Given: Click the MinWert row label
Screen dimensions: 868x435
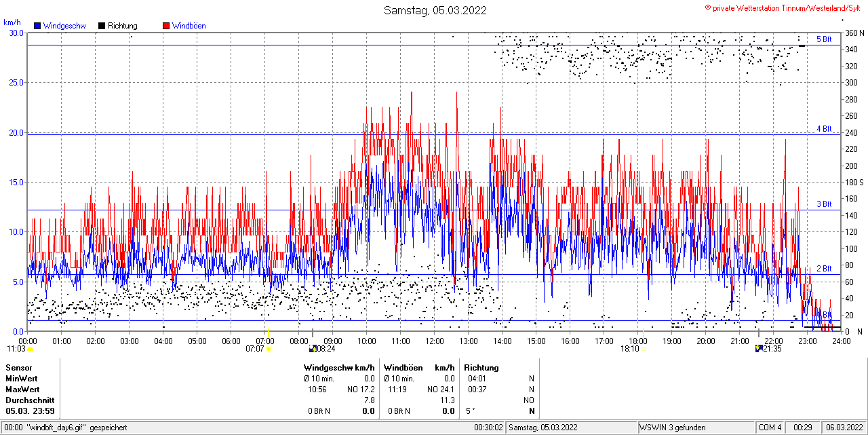Looking at the screenshot, I should (22, 379).
